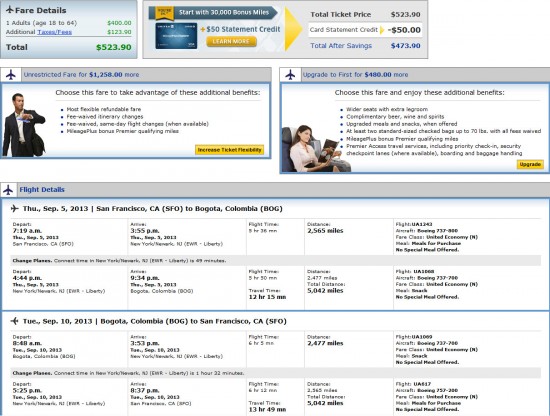Click Increase Ticket Flexibility button
This screenshot has height=416, width=550.
(229, 150)
